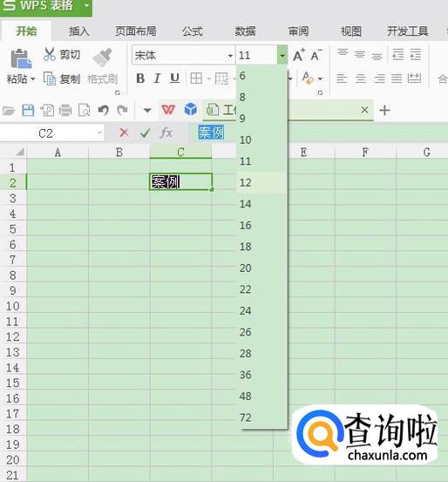Click the Save floppy disk icon
Viewport: 448px width, 482px height.
(x=28, y=110)
